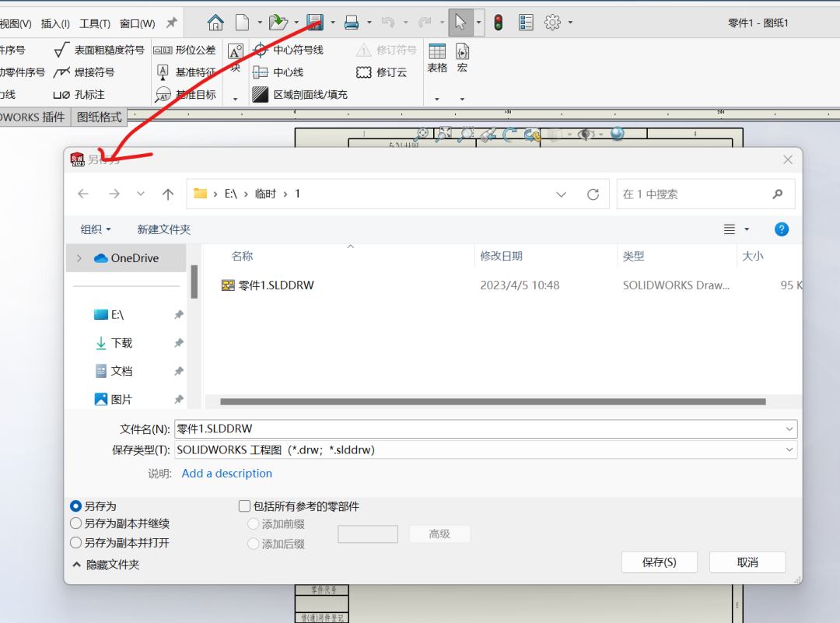
Task: Click the Refresh button in address bar
Action: pyautogui.click(x=593, y=194)
